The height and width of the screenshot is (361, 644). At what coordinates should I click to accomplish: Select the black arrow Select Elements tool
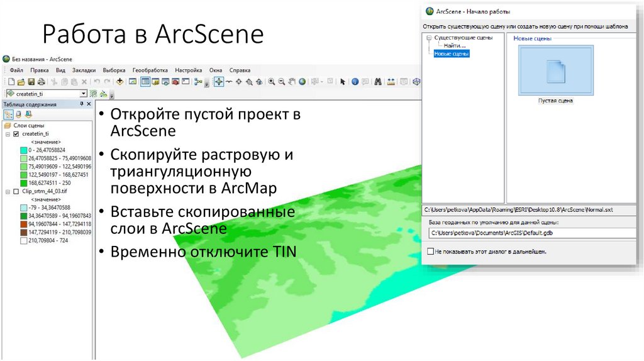click(x=343, y=82)
